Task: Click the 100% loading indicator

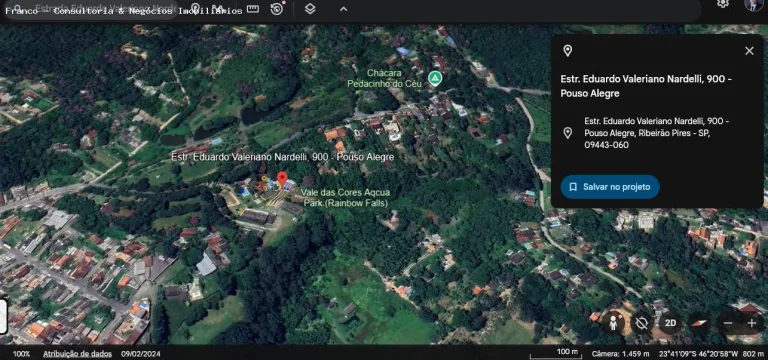Action: 21,354
